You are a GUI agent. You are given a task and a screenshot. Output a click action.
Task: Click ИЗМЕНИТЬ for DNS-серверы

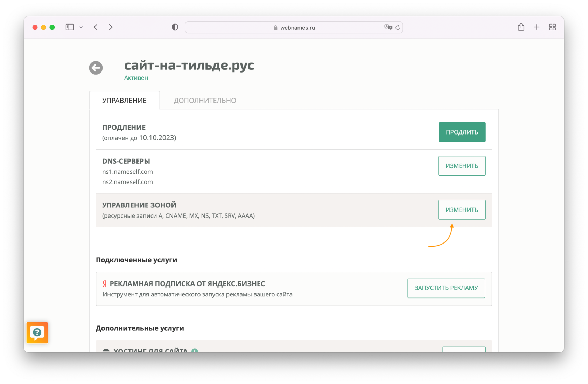pos(462,166)
